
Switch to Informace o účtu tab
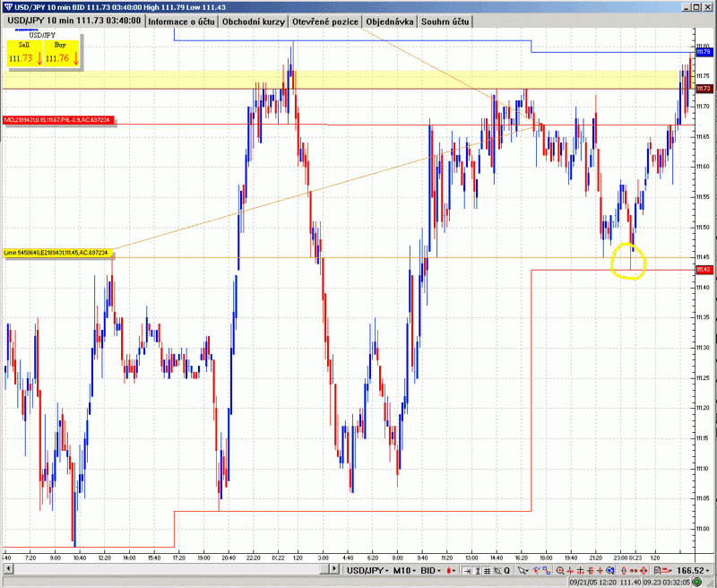point(182,22)
